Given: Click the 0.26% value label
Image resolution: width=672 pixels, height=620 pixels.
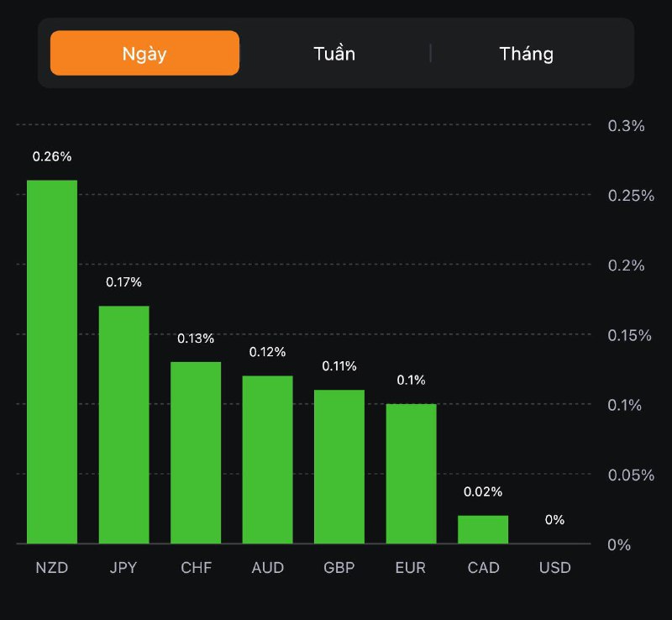Looking at the screenshot, I should coord(52,156).
